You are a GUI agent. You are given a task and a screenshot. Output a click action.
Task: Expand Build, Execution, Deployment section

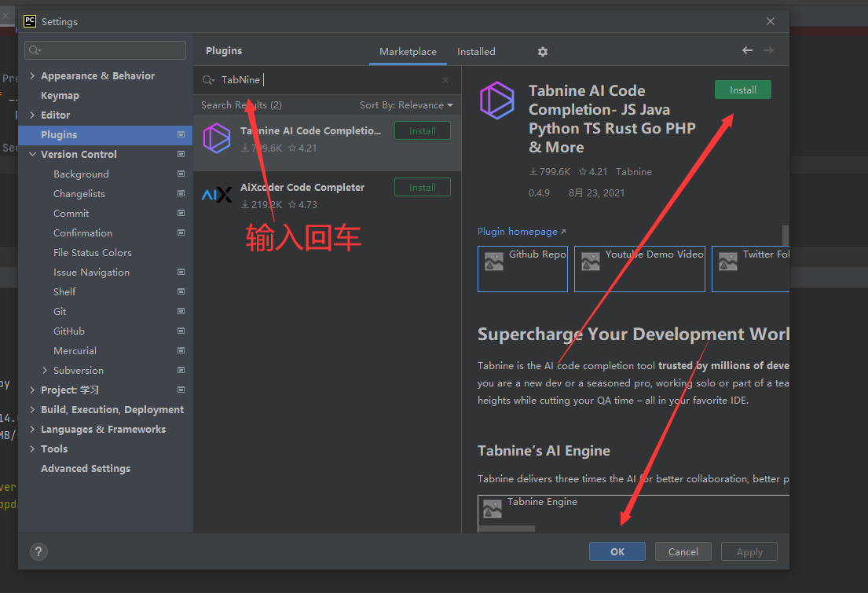(32, 409)
